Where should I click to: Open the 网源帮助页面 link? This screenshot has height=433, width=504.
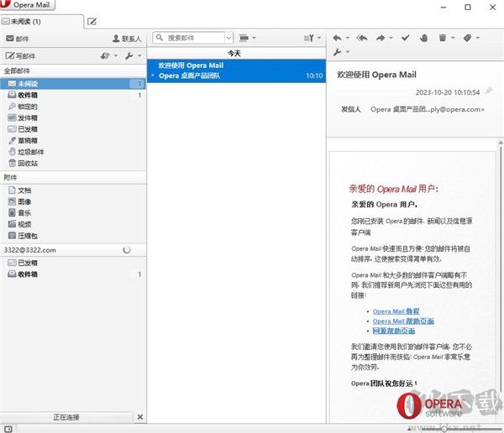(394, 331)
